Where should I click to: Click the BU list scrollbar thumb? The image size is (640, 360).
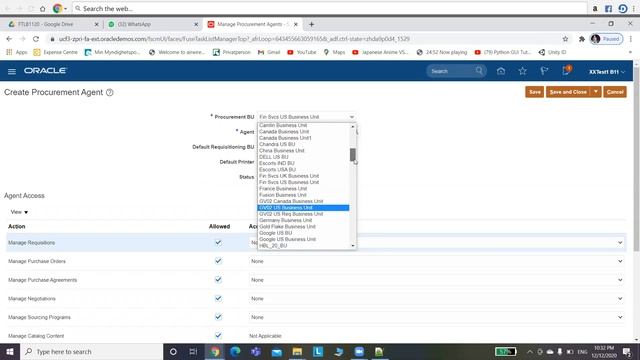pos(353,155)
